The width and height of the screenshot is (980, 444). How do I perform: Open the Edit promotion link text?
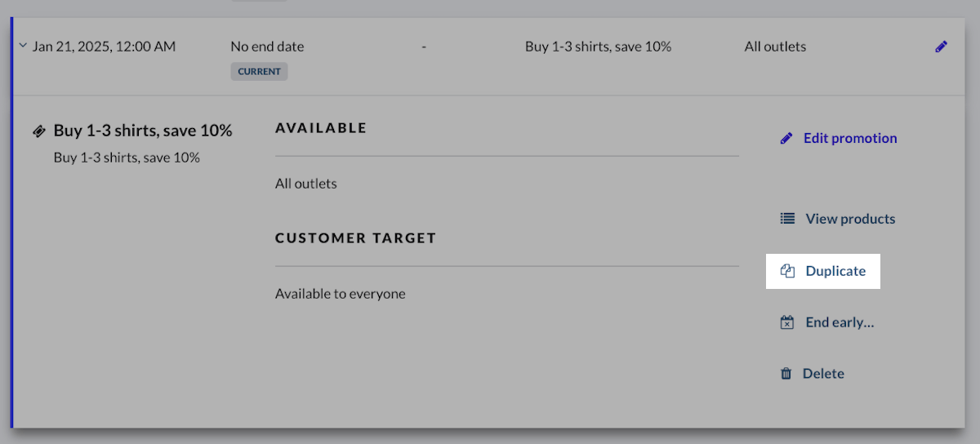point(850,138)
